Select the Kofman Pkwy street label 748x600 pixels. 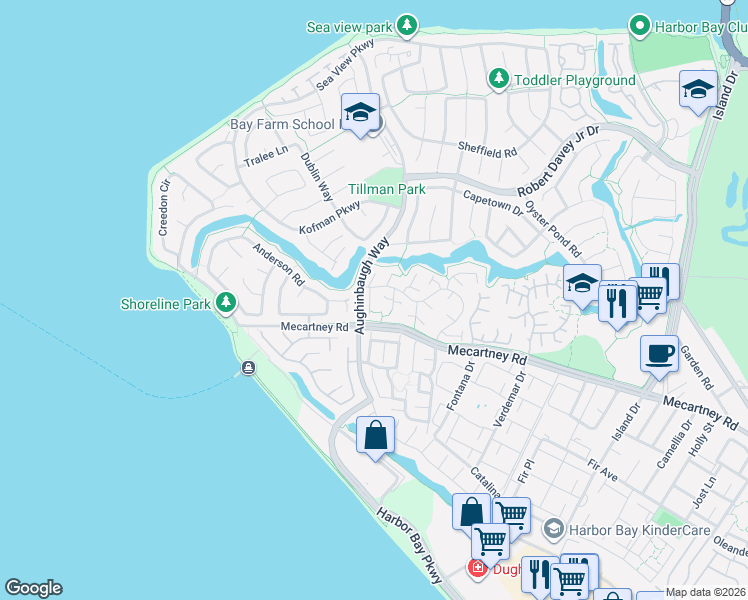pyautogui.click(x=330, y=218)
